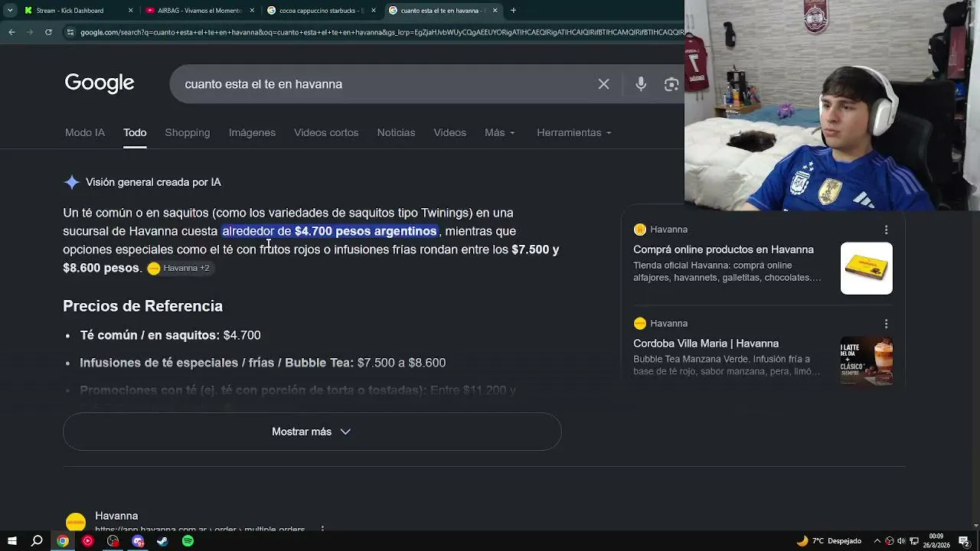Click the 'Visión general creada por IA' label

[153, 182]
